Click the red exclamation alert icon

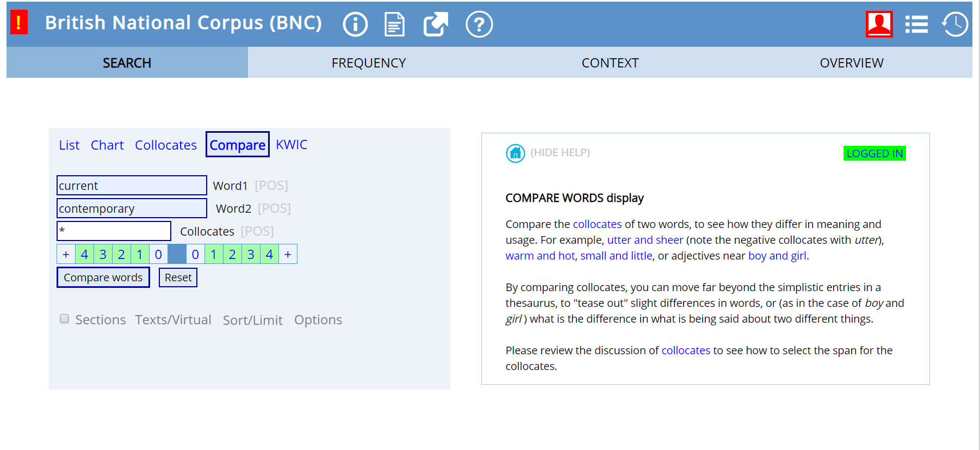[x=19, y=23]
